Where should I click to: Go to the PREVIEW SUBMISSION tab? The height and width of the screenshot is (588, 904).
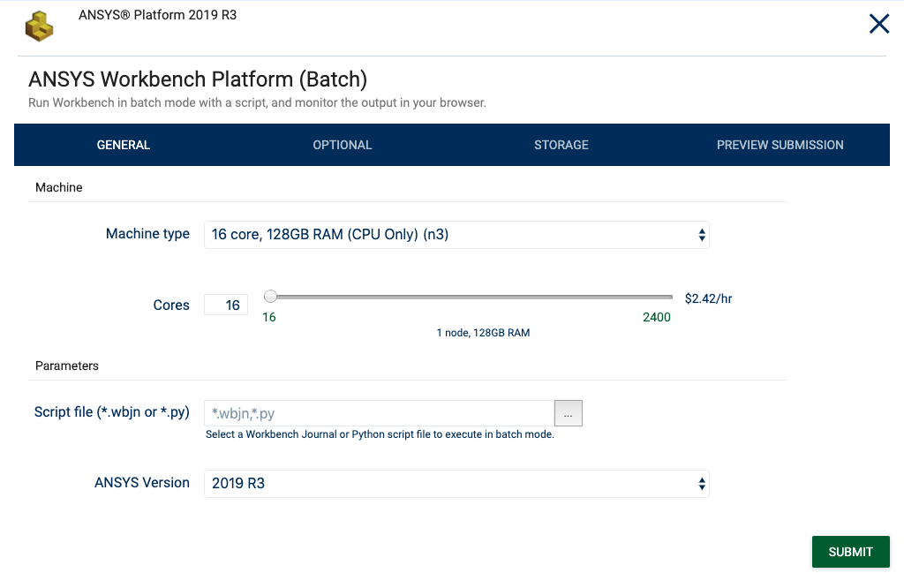tap(780, 145)
